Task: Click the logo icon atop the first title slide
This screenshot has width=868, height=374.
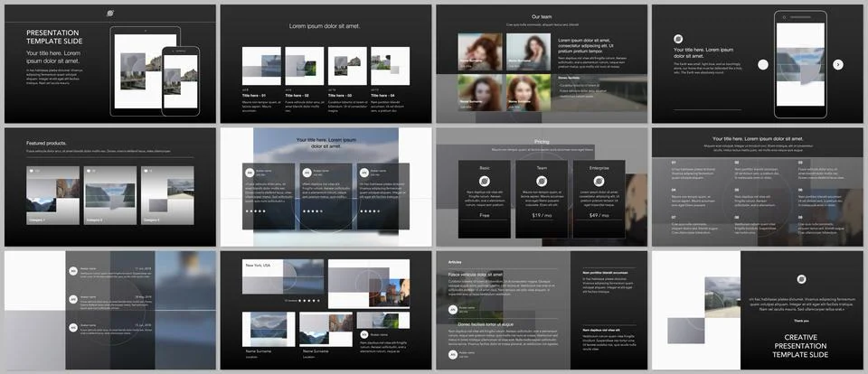Action: click(x=110, y=14)
